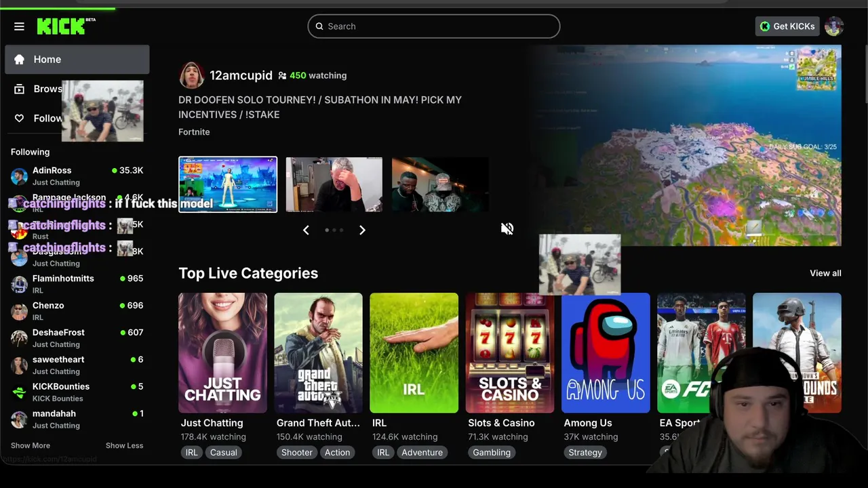Click the Browse sidebar icon
Image resolution: width=868 pixels, height=488 pixels.
(20, 89)
